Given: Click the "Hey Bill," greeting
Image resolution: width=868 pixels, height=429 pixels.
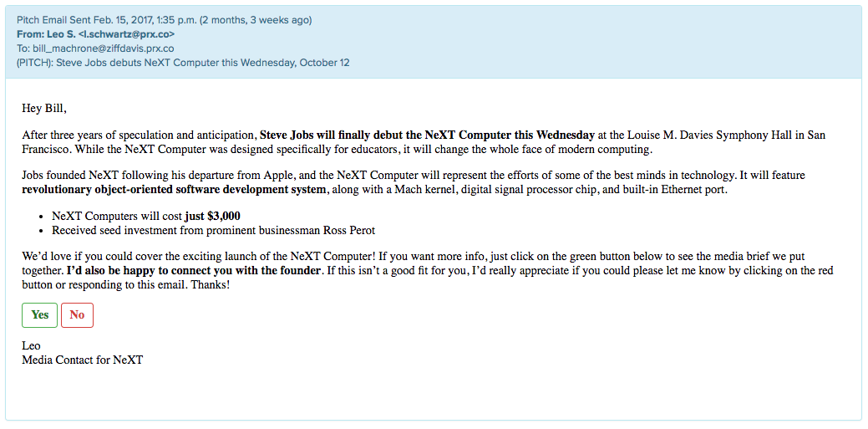Looking at the screenshot, I should [43, 108].
